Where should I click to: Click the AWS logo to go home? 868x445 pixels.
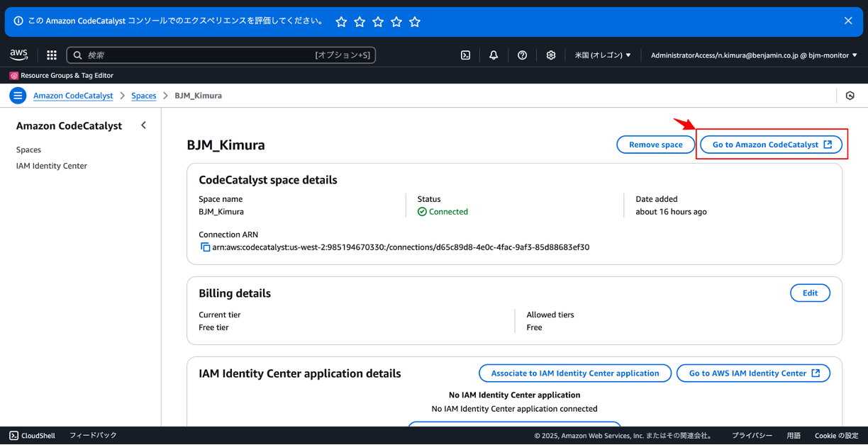(x=18, y=55)
